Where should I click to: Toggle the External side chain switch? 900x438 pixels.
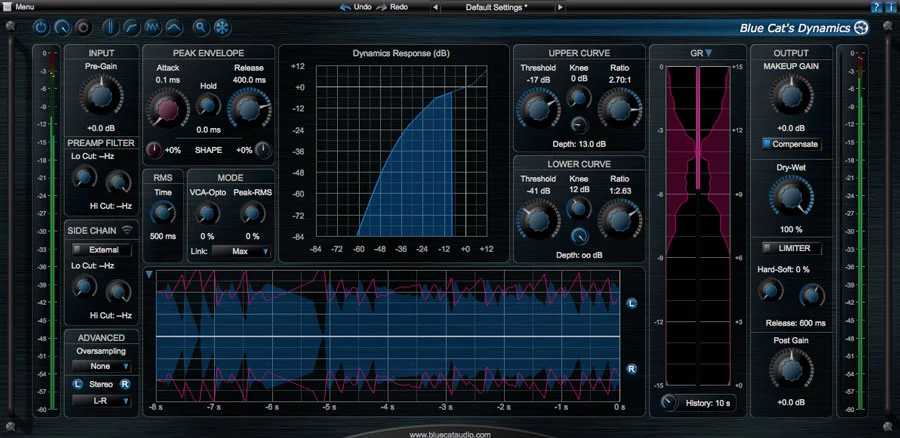(102, 250)
